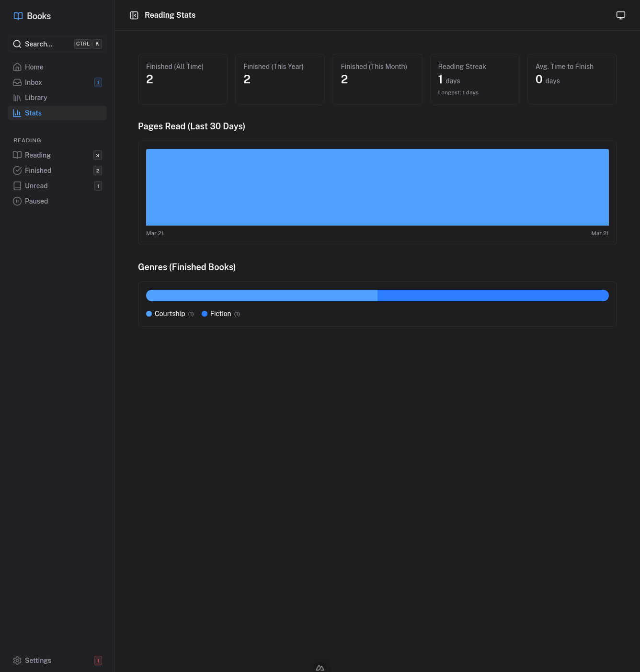This screenshot has width=640, height=672.
Task: Open the Library shelf icon
Action: coord(17,98)
